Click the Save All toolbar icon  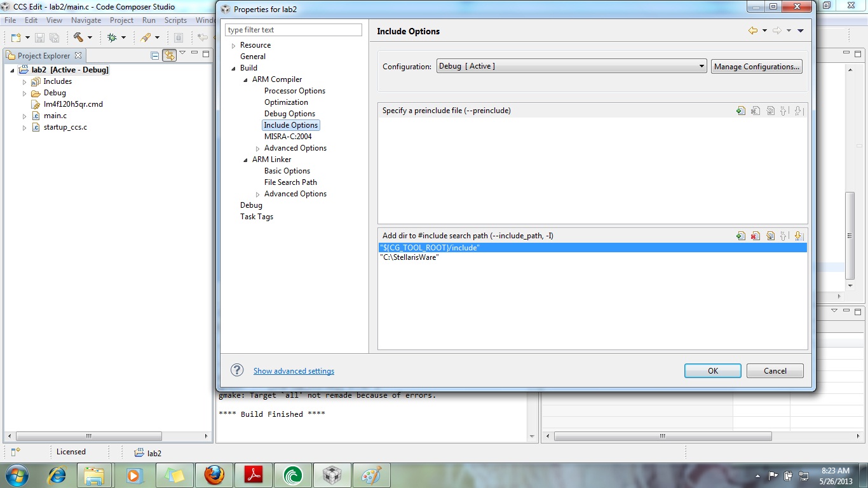54,37
